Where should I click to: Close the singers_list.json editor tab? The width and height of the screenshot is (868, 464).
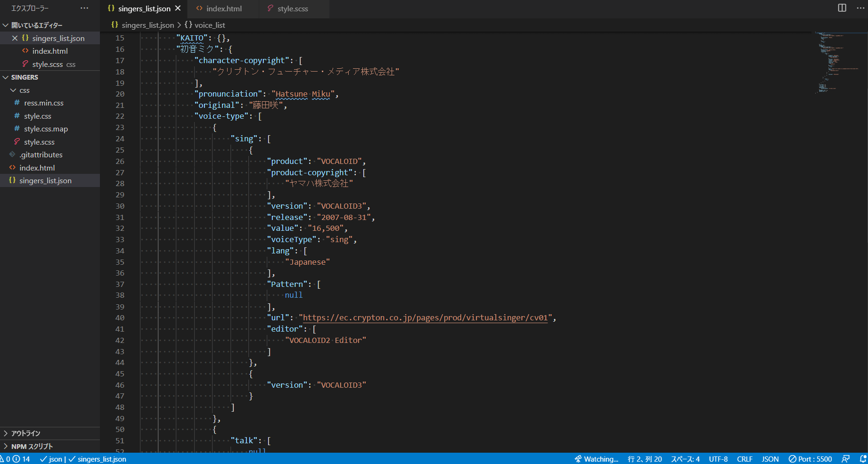[x=178, y=8]
